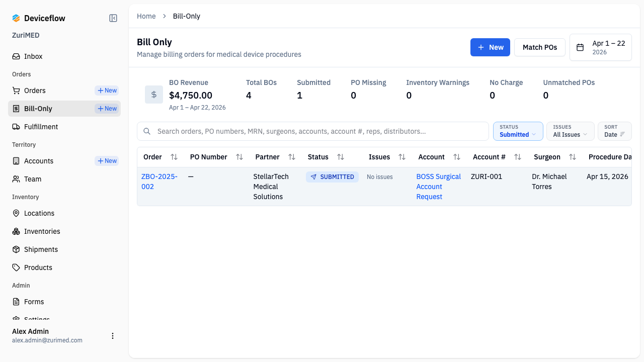Open the Sort Date dropdown
Screen dimensions: 644x362
coord(615,131)
